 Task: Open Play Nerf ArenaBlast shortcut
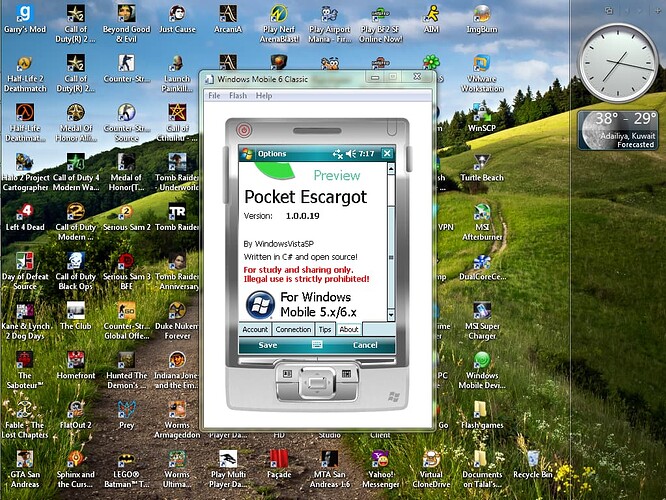point(279,24)
